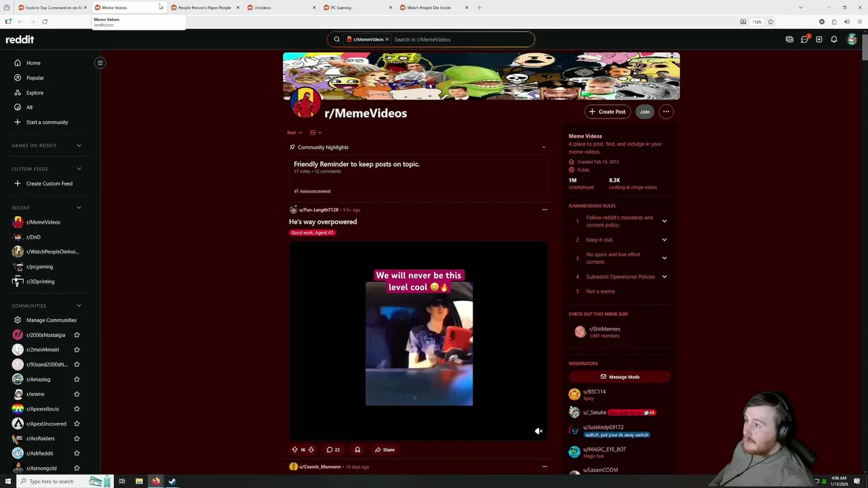
Task: Favorite r/AskReddit with star
Action: point(77,453)
